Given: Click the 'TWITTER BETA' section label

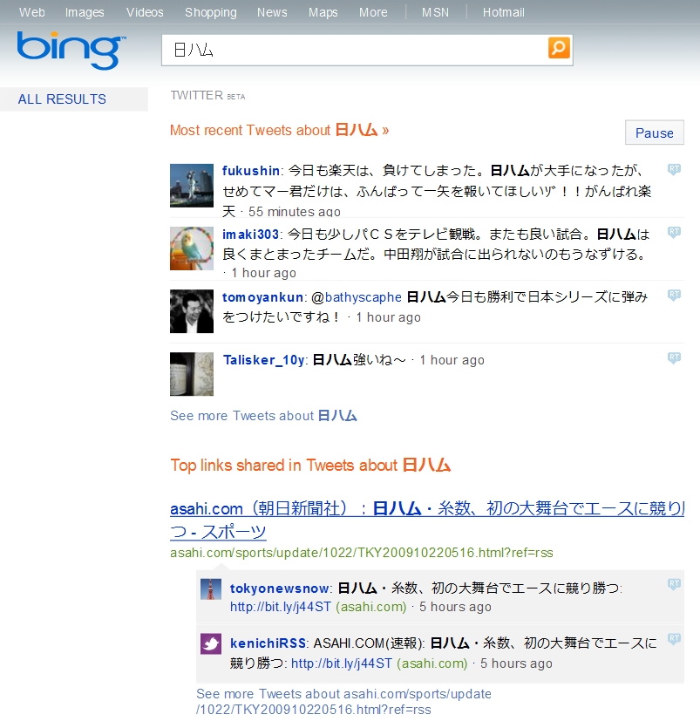Looking at the screenshot, I should pyautogui.click(x=207, y=95).
